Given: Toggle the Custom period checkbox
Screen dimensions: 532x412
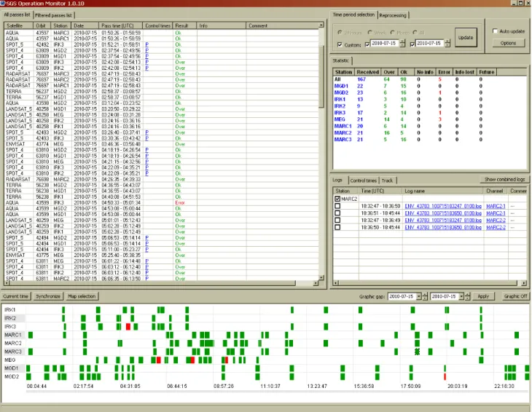Looking at the screenshot, I should click(340, 44).
